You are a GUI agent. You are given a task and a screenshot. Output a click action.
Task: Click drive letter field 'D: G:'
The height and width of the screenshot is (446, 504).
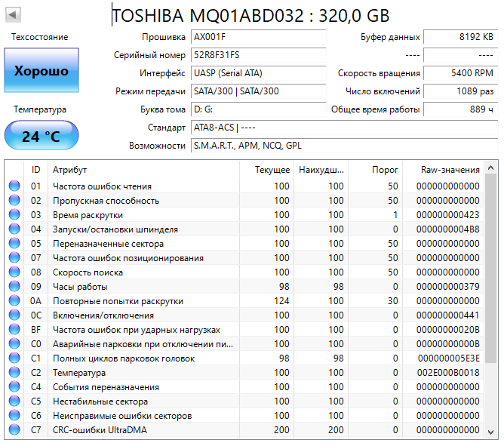click(259, 109)
